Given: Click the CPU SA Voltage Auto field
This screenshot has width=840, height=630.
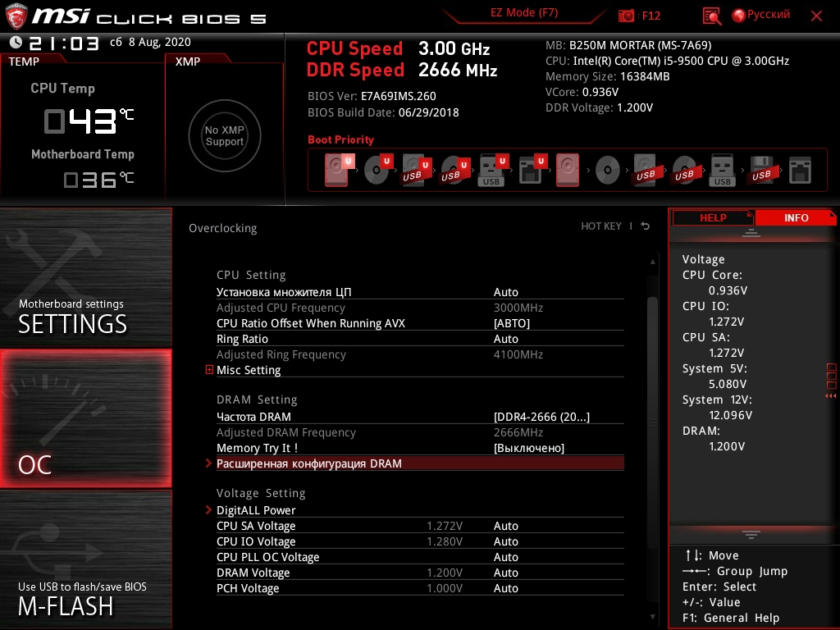Looking at the screenshot, I should coord(505,526).
